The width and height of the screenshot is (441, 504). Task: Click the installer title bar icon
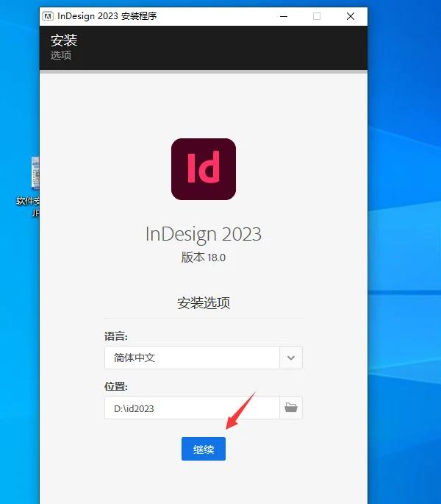48,16
